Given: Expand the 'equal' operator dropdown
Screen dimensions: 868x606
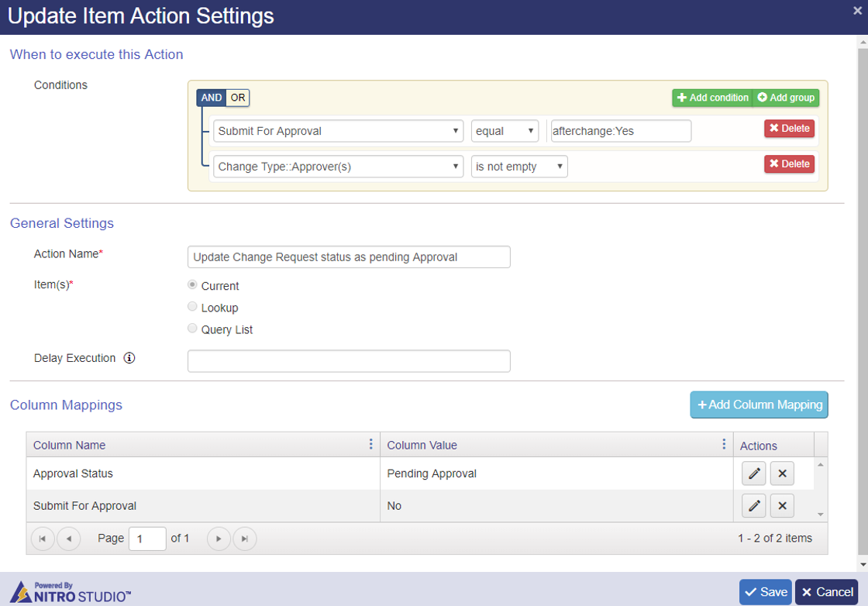Looking at the screenshot, I should (x=505, y=131).
